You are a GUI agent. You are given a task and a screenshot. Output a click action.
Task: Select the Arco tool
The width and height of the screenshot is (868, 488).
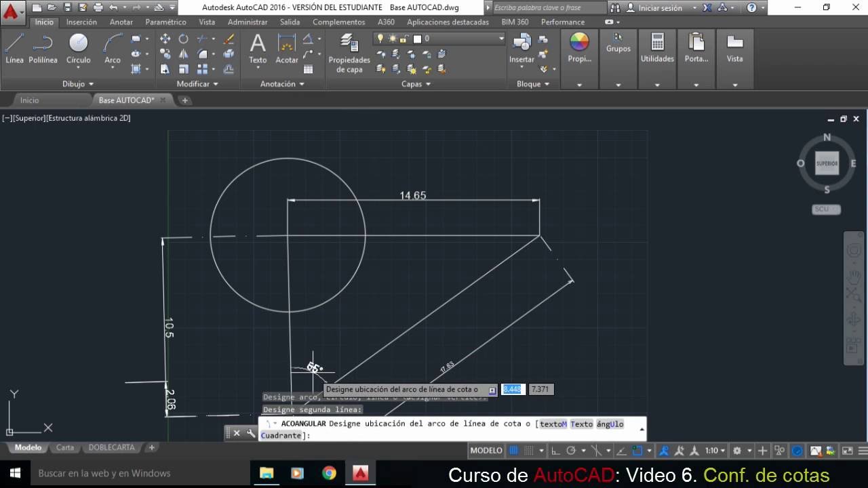coord(112,47)
